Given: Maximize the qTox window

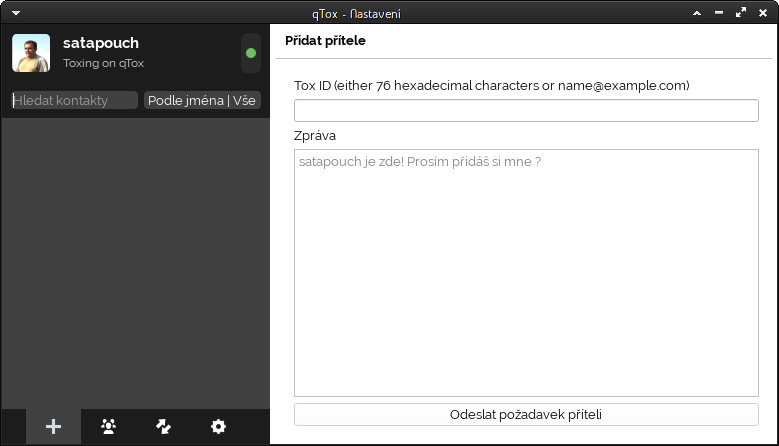Looking at the screenshot, I should click(x=741, y=13).
